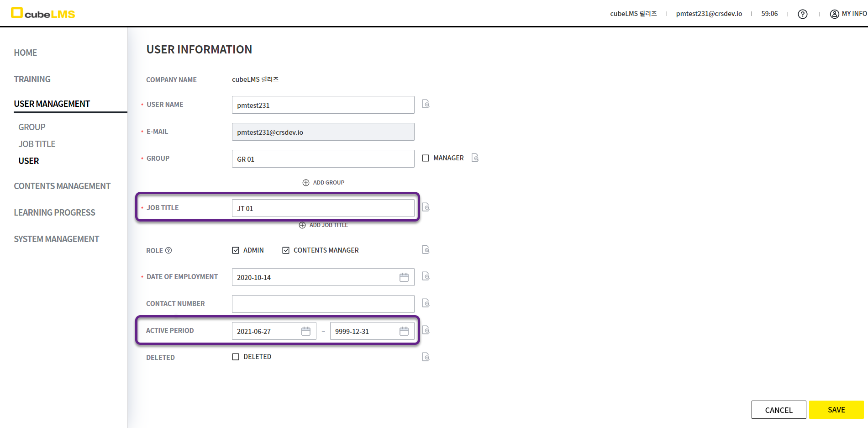Click the history icon beside User Name field

tap(426, 104)
